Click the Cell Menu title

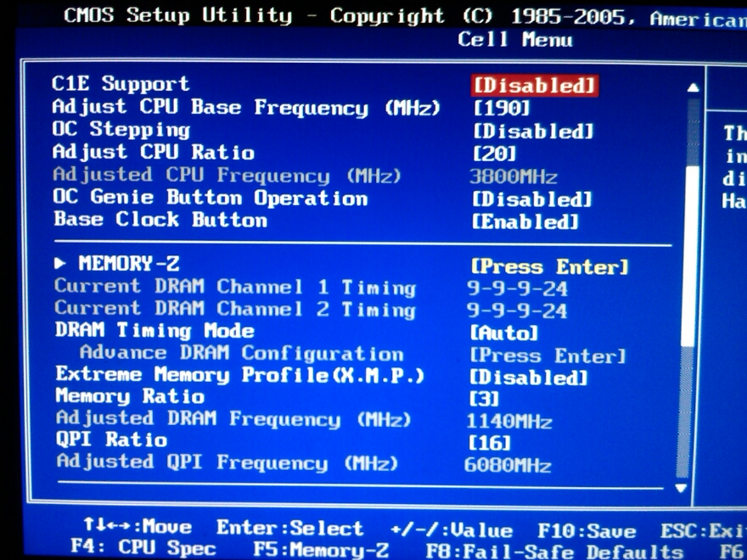515,40
